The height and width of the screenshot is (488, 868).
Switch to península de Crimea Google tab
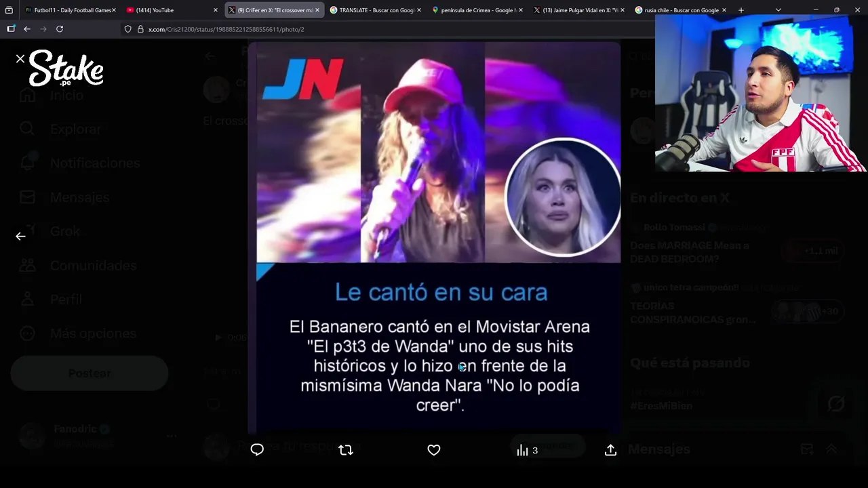pos(477,10)
